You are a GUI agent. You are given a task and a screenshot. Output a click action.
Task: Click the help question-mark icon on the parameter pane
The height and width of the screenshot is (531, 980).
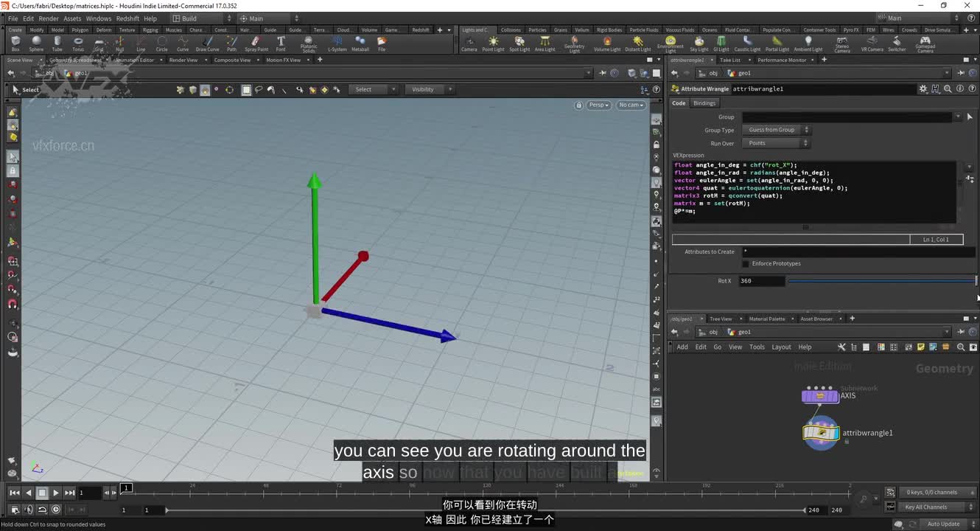click(x=973, y=88)
